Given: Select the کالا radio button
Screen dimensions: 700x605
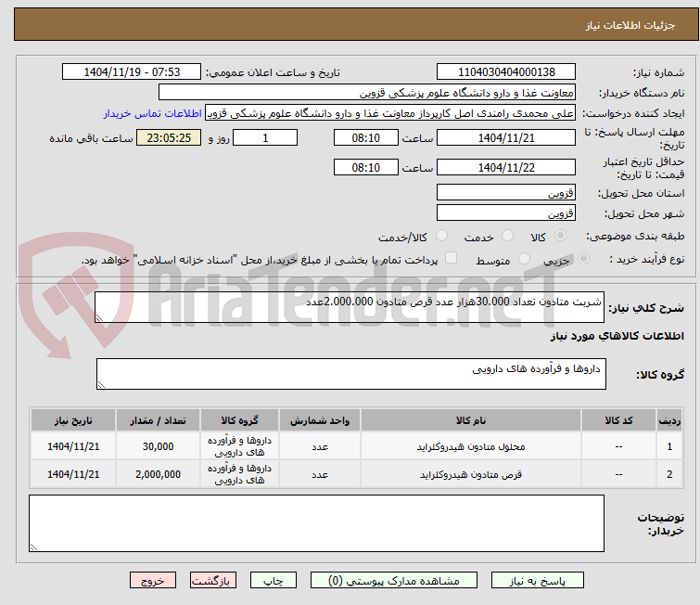Looking at the screenshot, I should [x=560, y=236].
